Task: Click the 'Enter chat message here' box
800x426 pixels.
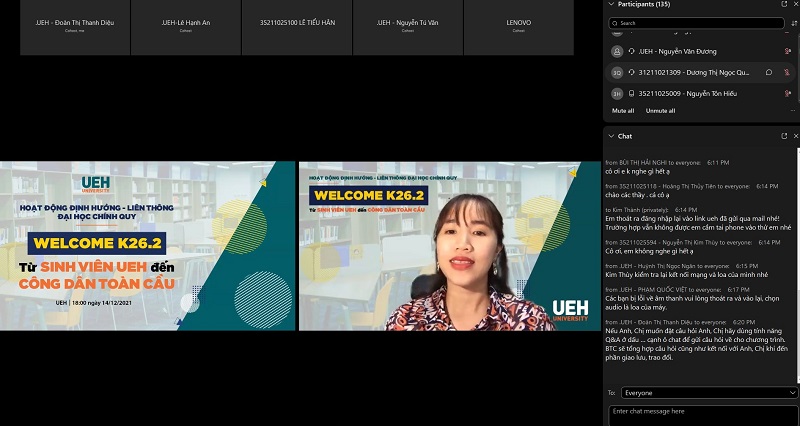Action: click(704, 415)
